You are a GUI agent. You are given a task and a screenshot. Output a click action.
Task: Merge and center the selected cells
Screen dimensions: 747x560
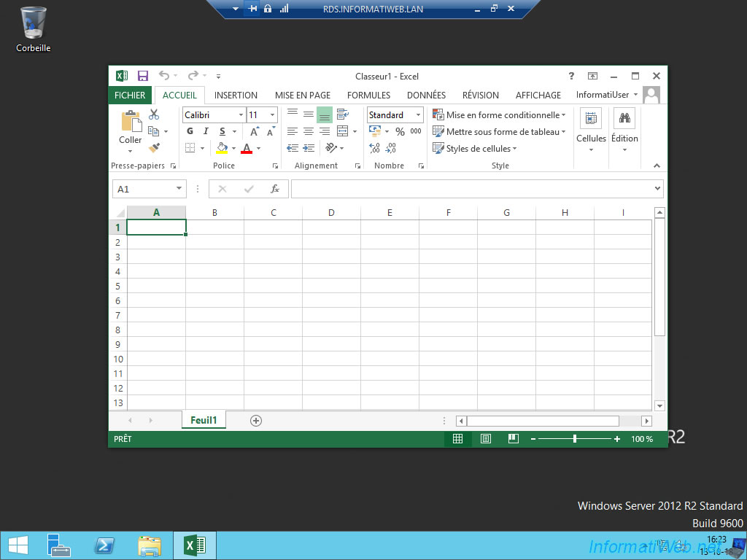coord(342,131)
